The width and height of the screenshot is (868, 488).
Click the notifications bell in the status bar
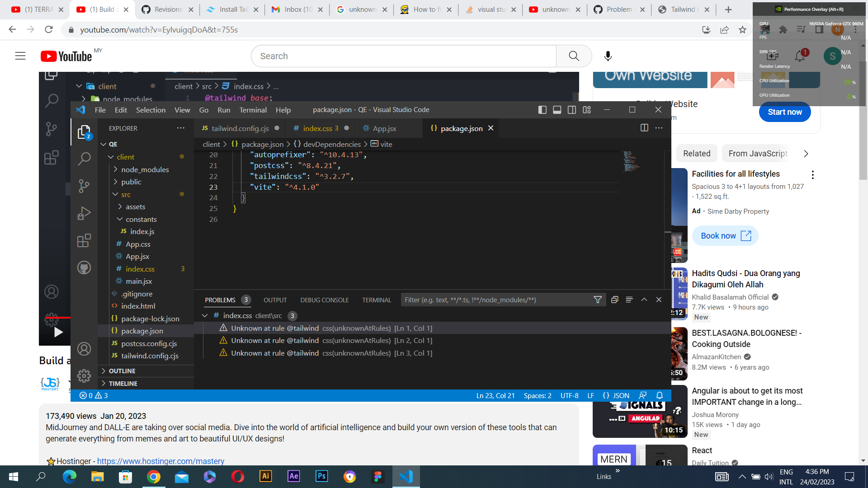coord(660,395)
